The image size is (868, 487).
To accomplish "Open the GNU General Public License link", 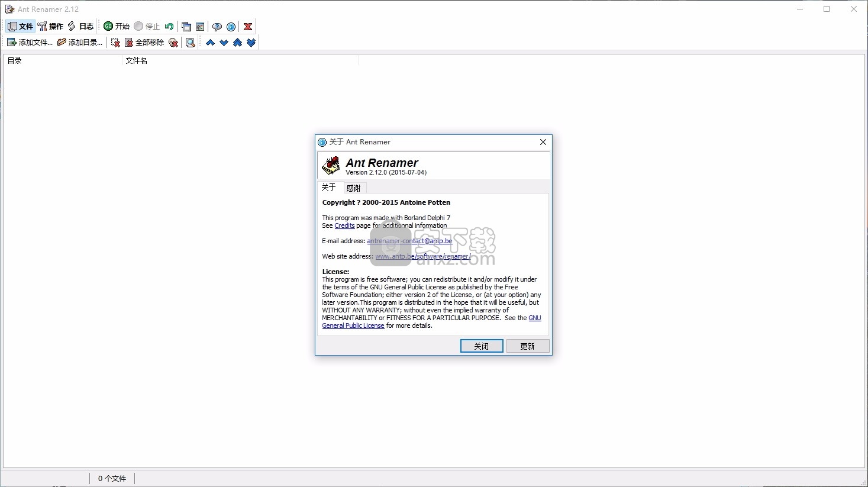I will point(353,325).
